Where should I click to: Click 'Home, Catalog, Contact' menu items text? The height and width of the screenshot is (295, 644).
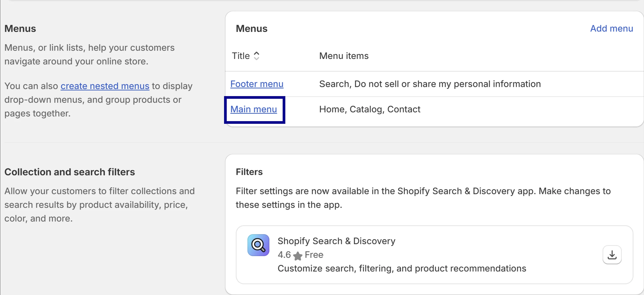(370, 110)
